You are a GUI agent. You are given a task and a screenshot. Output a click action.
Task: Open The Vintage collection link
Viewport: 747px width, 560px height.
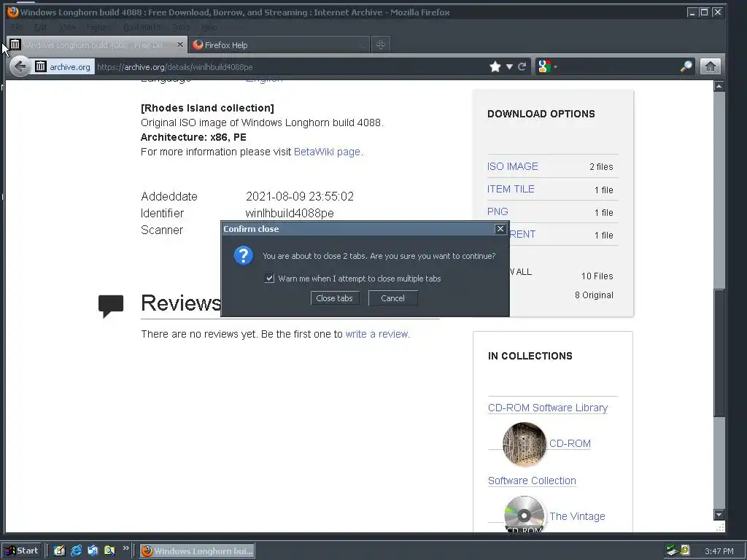click(577, 516)
